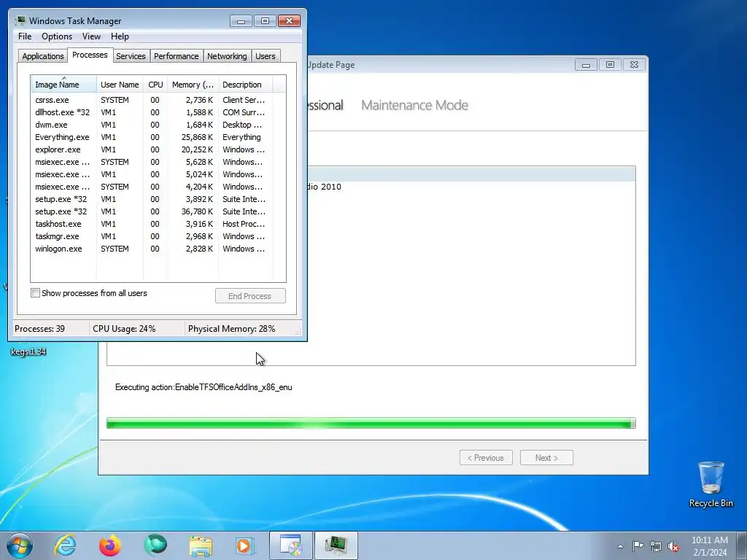Sort processes by Description column header
The height and width of the screenshot is (560, 747).
[245, 85]
